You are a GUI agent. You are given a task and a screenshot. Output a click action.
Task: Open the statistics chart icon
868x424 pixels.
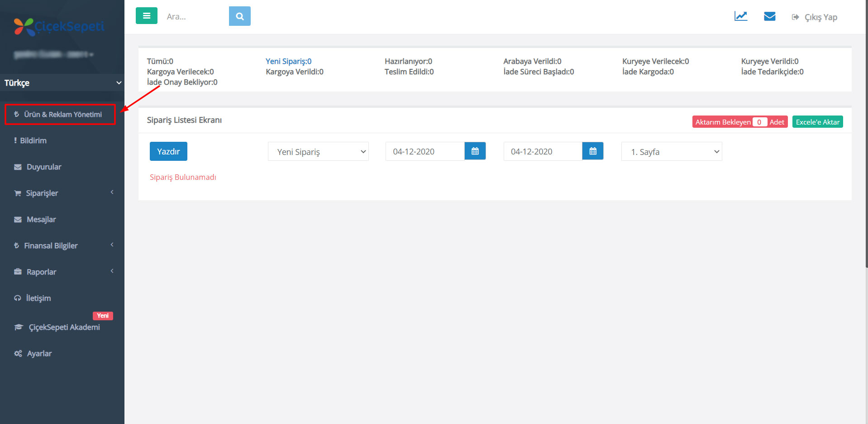tap(741, 16)
